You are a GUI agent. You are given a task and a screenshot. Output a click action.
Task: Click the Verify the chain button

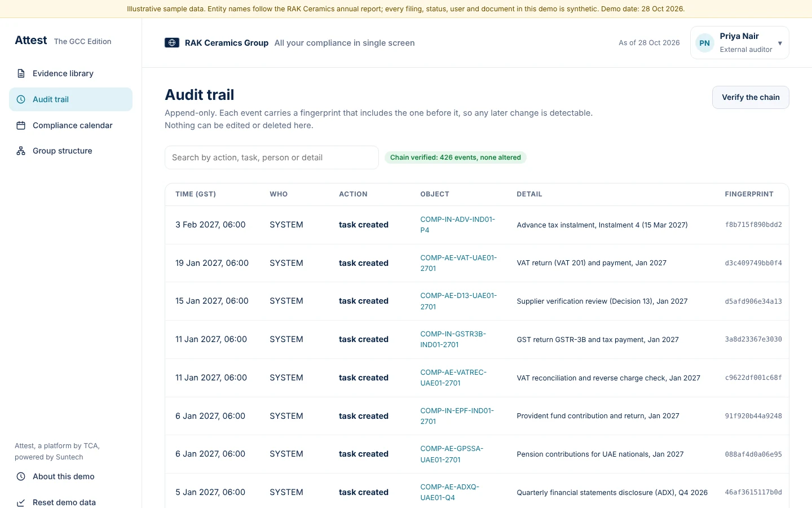click(751, 97)
